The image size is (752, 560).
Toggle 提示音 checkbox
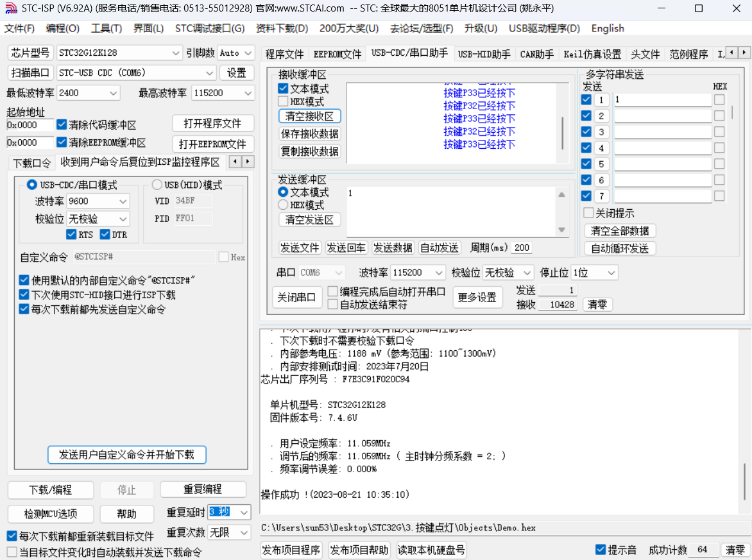[601, 550]
